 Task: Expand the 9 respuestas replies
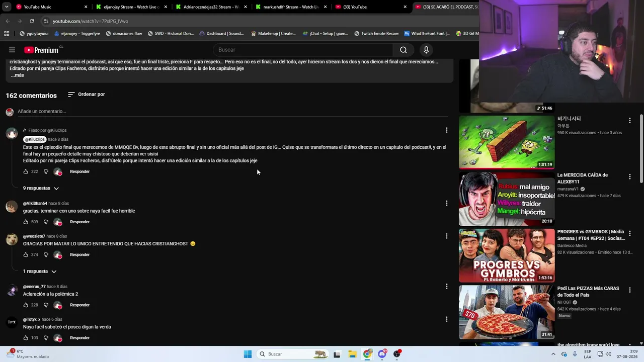(41, 188)
